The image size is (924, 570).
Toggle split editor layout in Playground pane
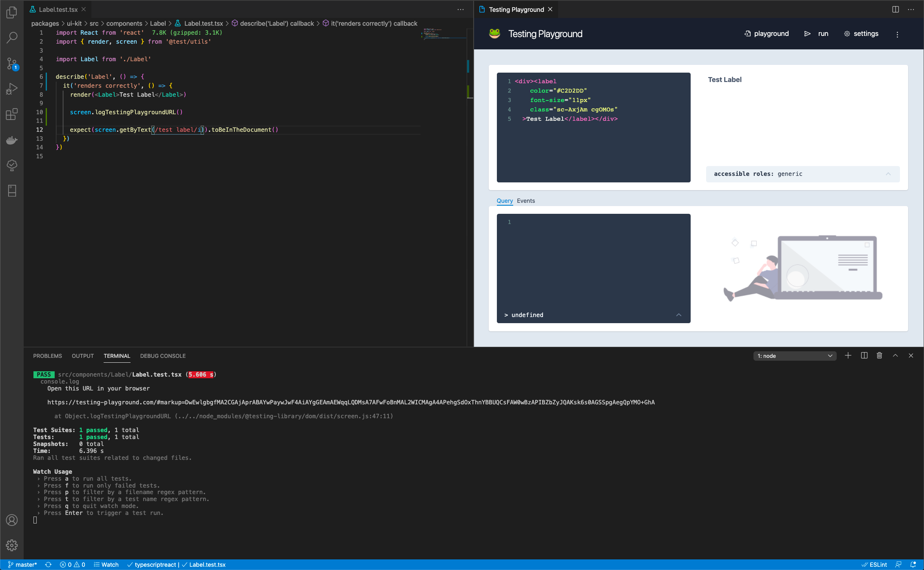pyautogui.click(x=895, y=9)
